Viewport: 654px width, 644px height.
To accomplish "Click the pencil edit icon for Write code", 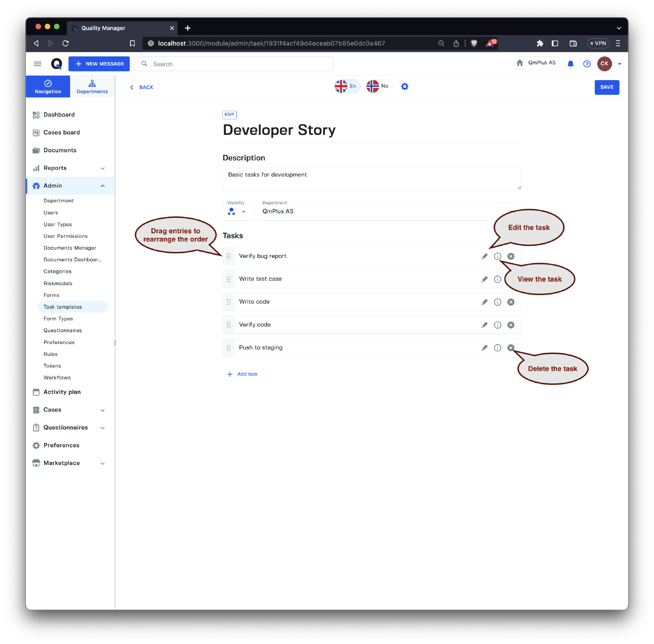I will coord(484,302).
